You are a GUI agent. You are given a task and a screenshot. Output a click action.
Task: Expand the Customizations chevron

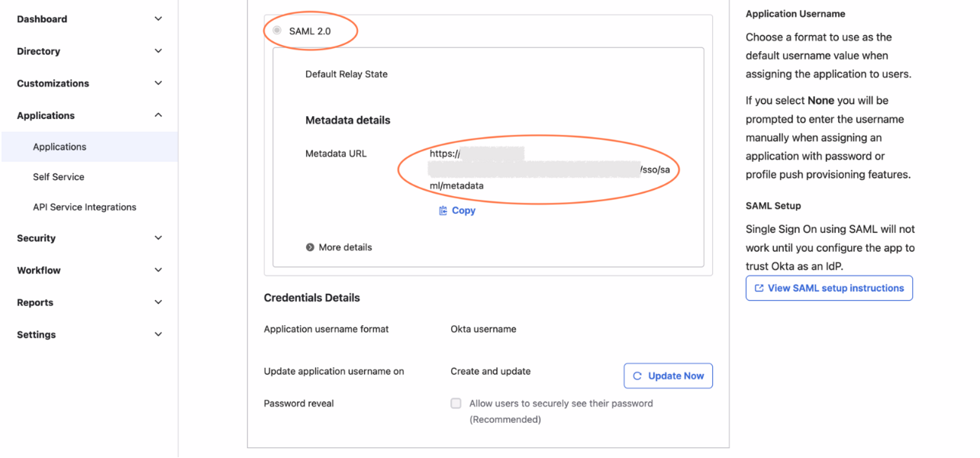(158, 83)
